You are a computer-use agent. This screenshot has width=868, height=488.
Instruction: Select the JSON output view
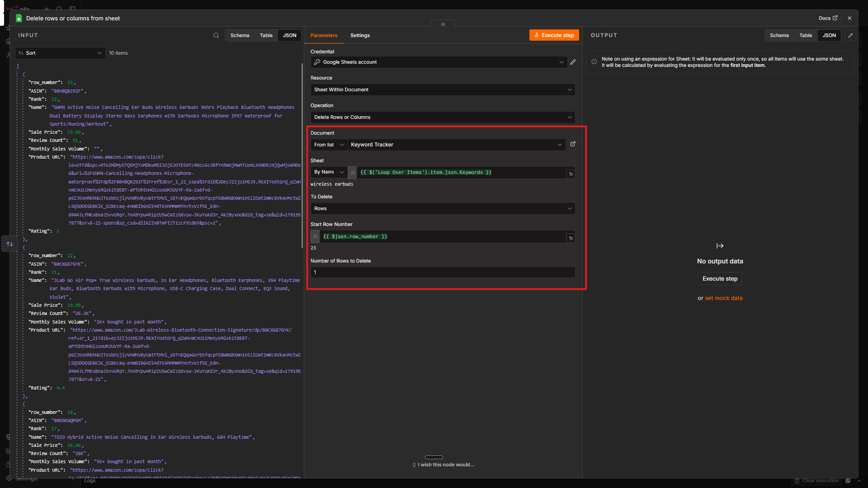tap(829, 35)
